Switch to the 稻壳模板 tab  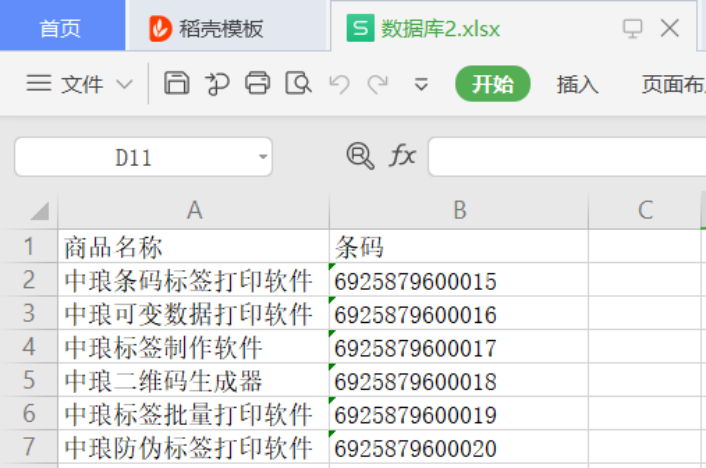tap(220, 28)
